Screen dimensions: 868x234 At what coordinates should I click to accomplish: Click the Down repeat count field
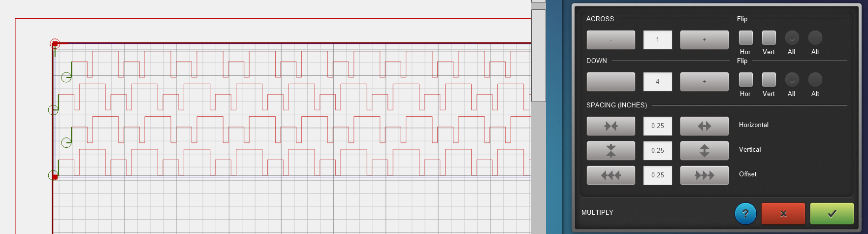657,82
